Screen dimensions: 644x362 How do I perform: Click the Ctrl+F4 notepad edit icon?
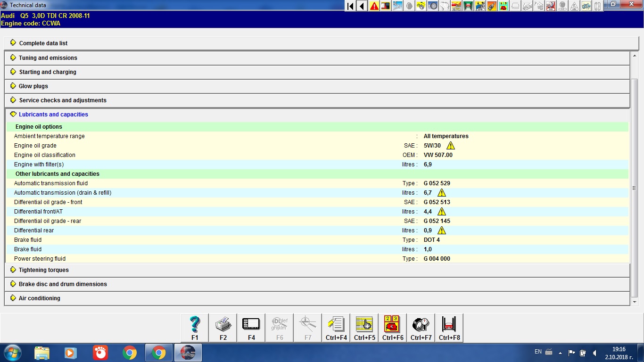point(336,328)
